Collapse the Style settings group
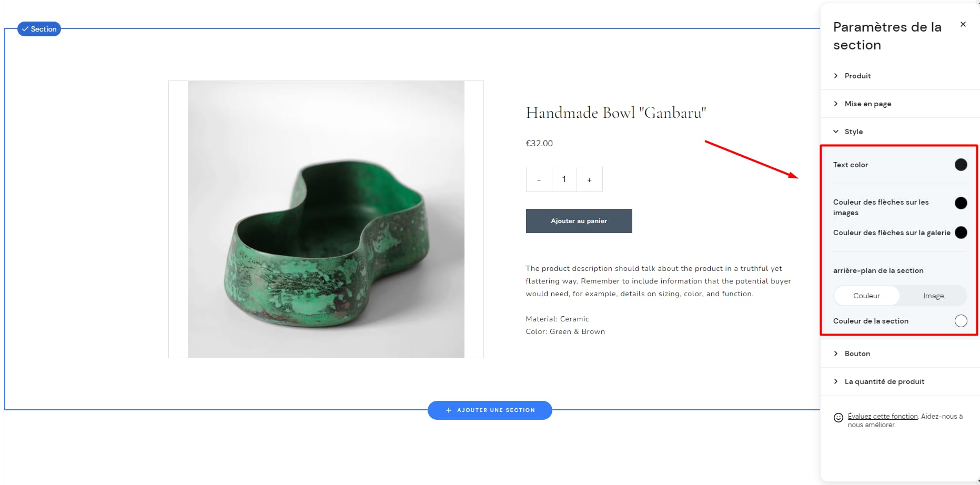 853,132
